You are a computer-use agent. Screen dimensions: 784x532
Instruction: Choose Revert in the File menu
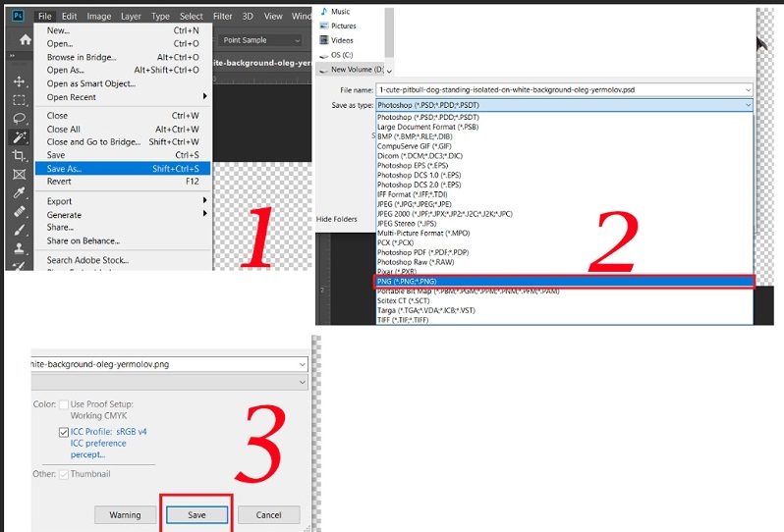pyautogui.click(x=123, y=182)
